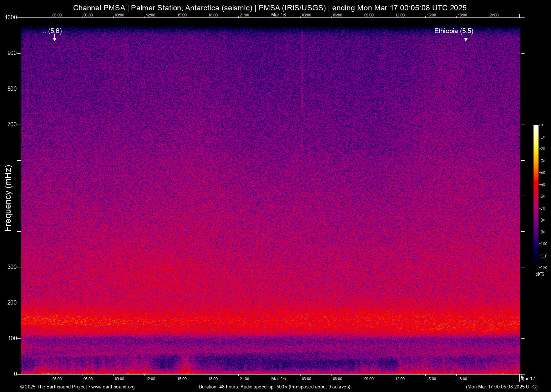Click the 800 frequency axis value

click(x=12, y=89)
